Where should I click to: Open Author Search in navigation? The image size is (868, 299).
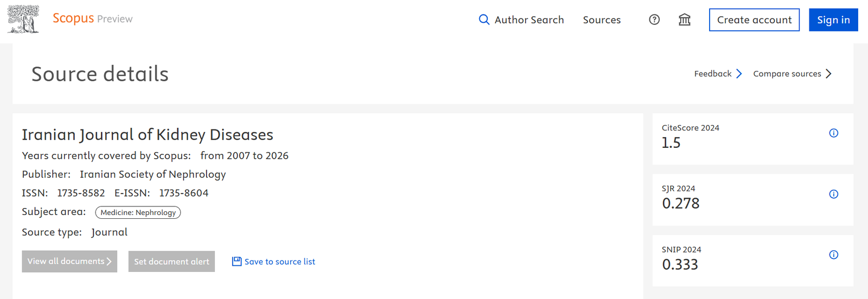521,20
